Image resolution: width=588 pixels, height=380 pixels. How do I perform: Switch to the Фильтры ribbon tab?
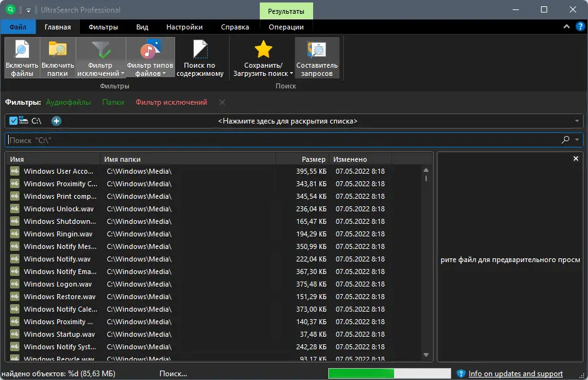point(103,27)
